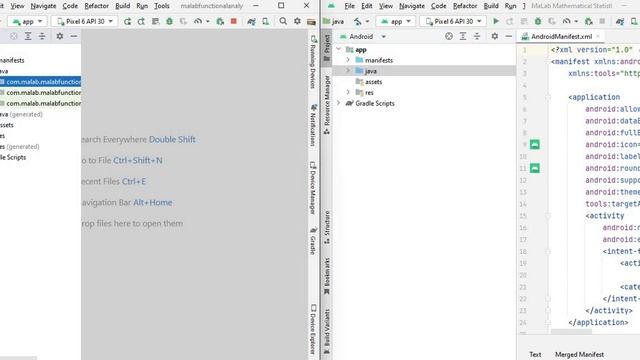Click Run app in the right window
The width and height of the screenshot is (640, 360).
tap(496, 21)
